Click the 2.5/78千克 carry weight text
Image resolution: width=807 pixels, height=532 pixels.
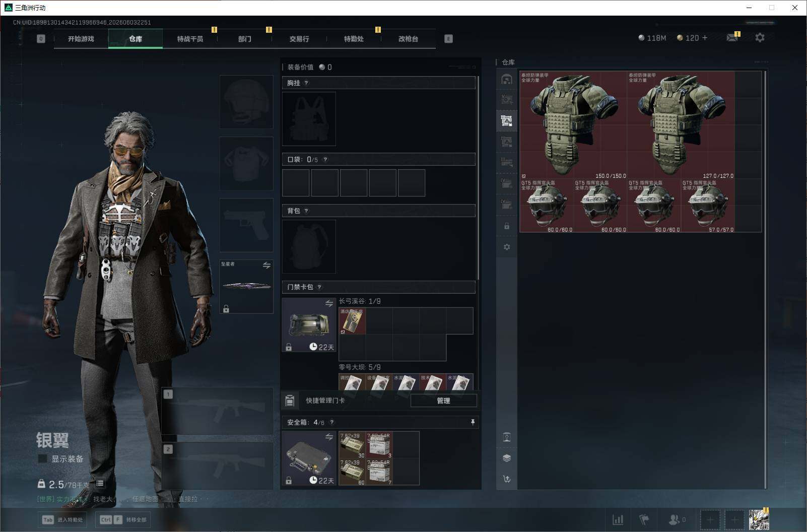point(69,485)
